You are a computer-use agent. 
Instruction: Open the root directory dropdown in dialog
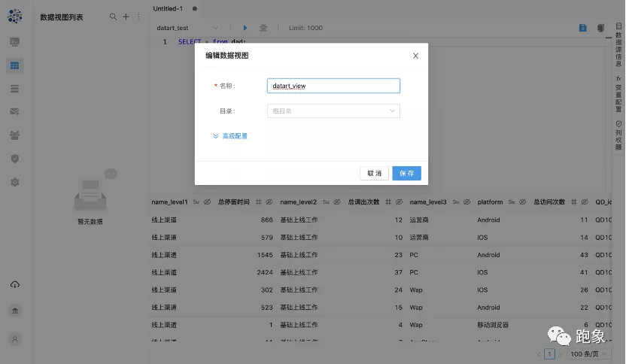pyautogui.click(x=333, y=111)
